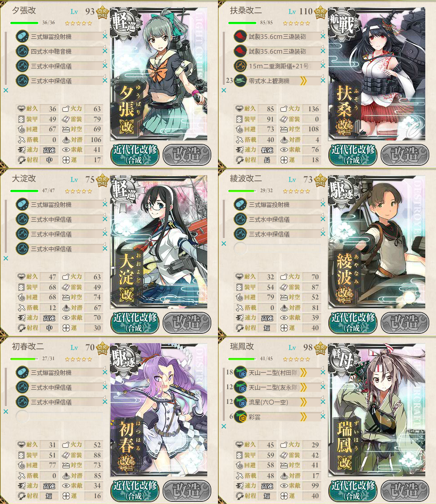Click proficiency chevrons on 彩雲 slot

pyautogui.click(x=303, y=417)
